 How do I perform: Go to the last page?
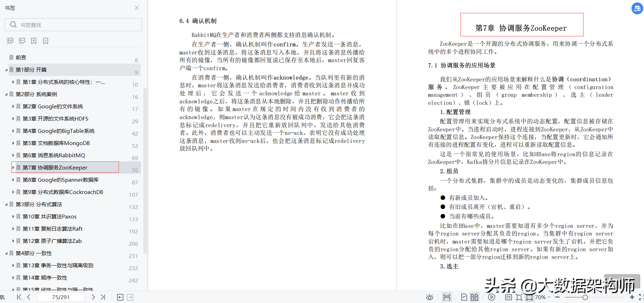click(103, 297)
